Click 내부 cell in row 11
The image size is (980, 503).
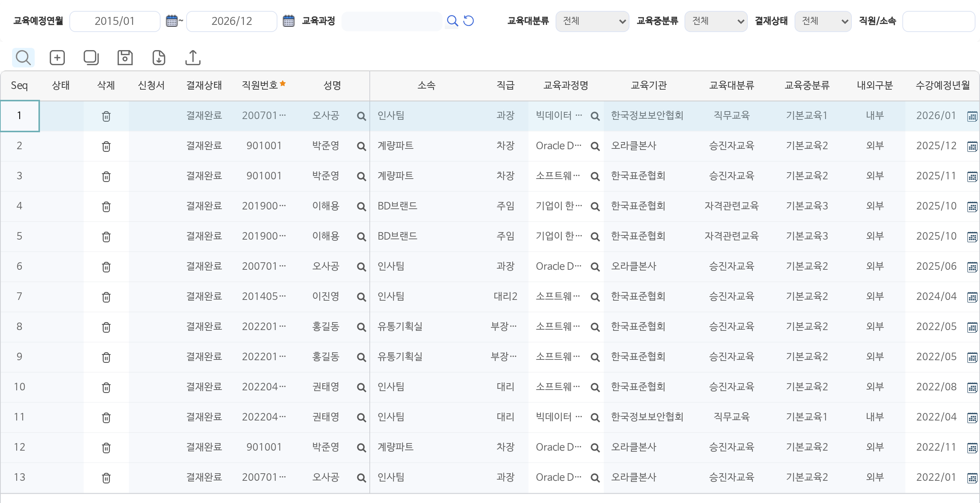(874, 417)
